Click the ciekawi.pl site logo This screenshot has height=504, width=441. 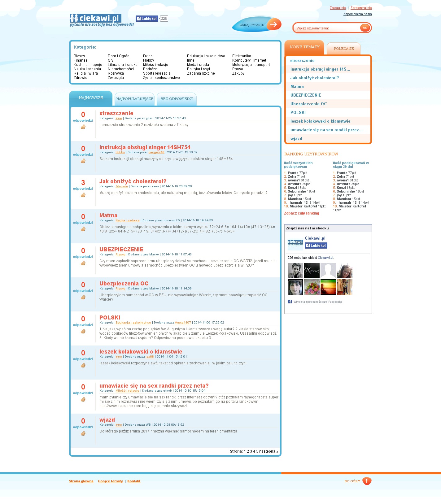[x=95, y=19]
